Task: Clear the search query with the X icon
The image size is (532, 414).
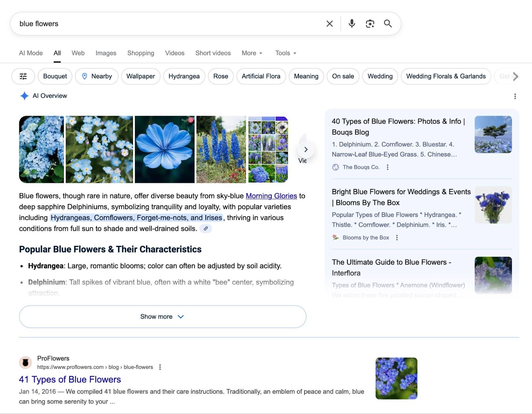Action: point(329,24)
